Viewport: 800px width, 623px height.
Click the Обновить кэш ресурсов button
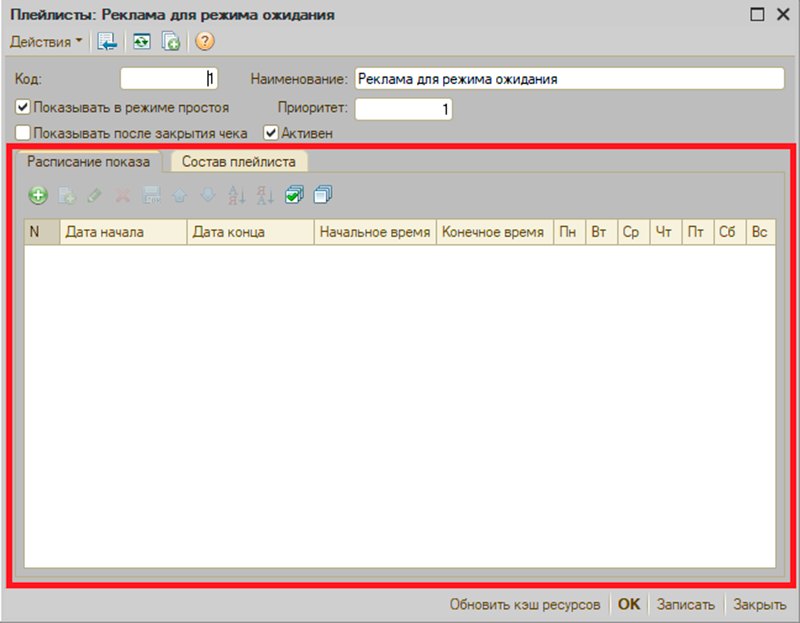[524, 605]
